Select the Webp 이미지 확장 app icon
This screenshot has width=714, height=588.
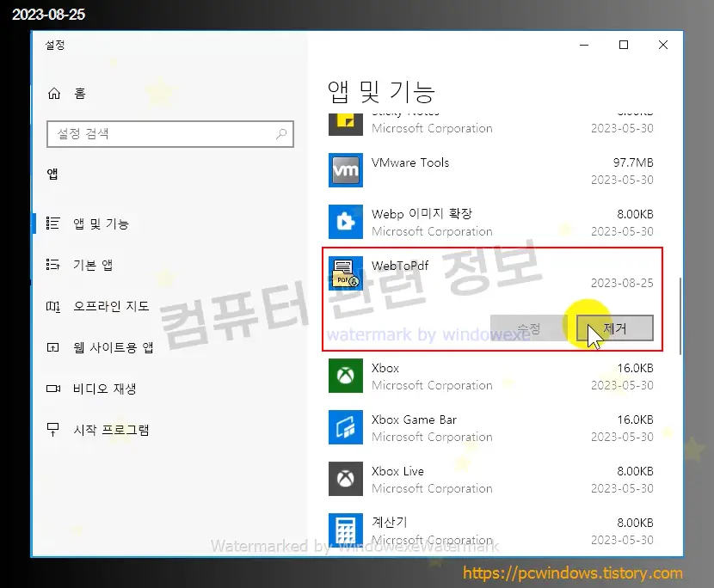pyautogui.click(x=346, y=222)
